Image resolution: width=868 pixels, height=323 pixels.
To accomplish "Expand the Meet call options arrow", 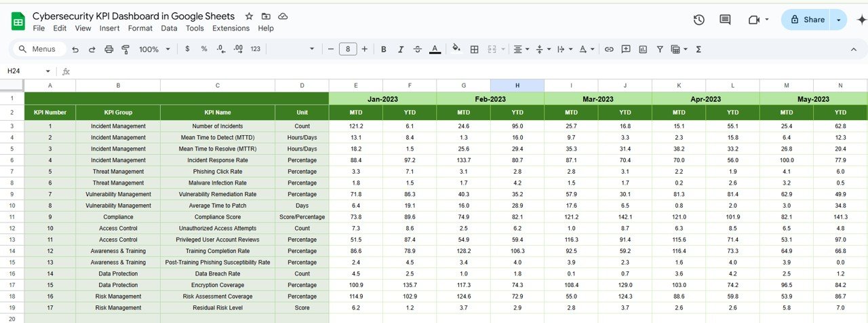I will (767, 20).
